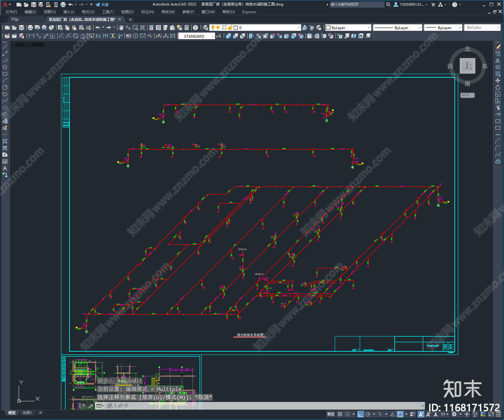The image size is (504, 420).
Task: Toggle object snap tracking in status bar
Action: [392, 414]
